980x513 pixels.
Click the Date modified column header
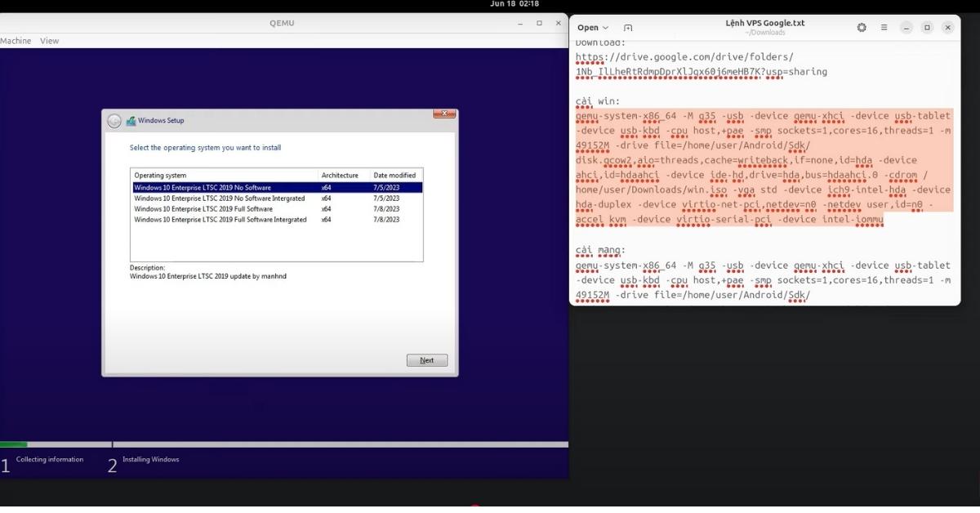[x=396, y=176]
